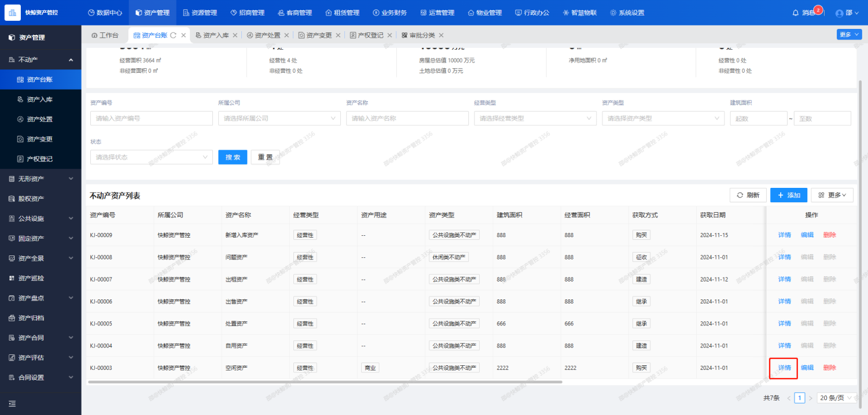Viewport: 868px width, 415px height.
Task: Click the user avatar icon
Action: click(x=840, y=13)
